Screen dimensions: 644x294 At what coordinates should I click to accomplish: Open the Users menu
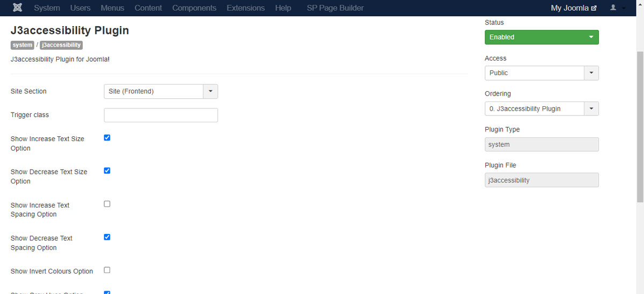point(80,8)
